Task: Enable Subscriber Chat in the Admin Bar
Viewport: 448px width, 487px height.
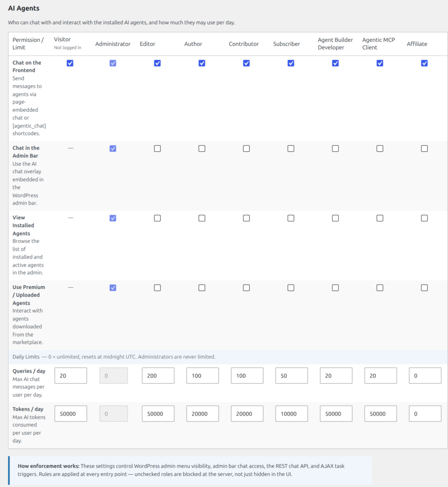Action: (x=291, y=148)
